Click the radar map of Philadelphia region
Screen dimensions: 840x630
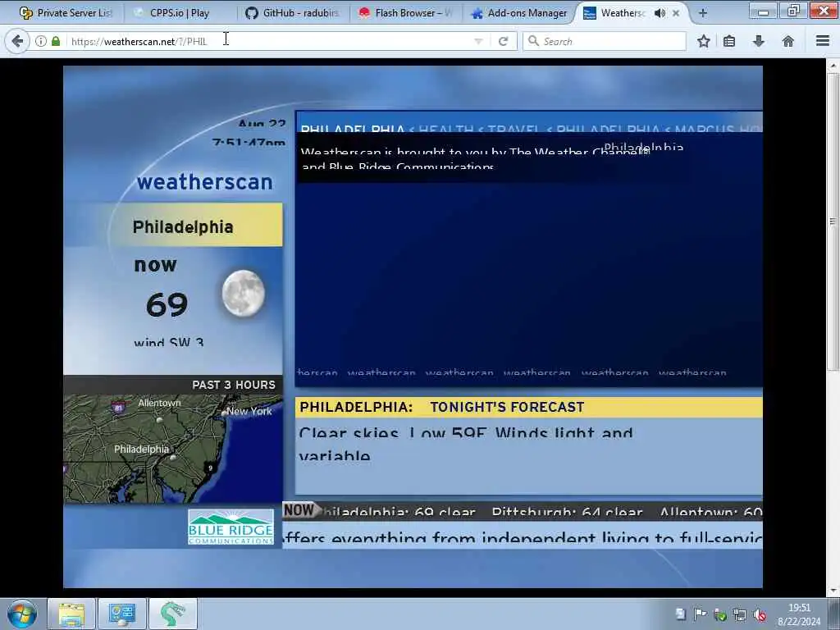[x=173, y=449]
